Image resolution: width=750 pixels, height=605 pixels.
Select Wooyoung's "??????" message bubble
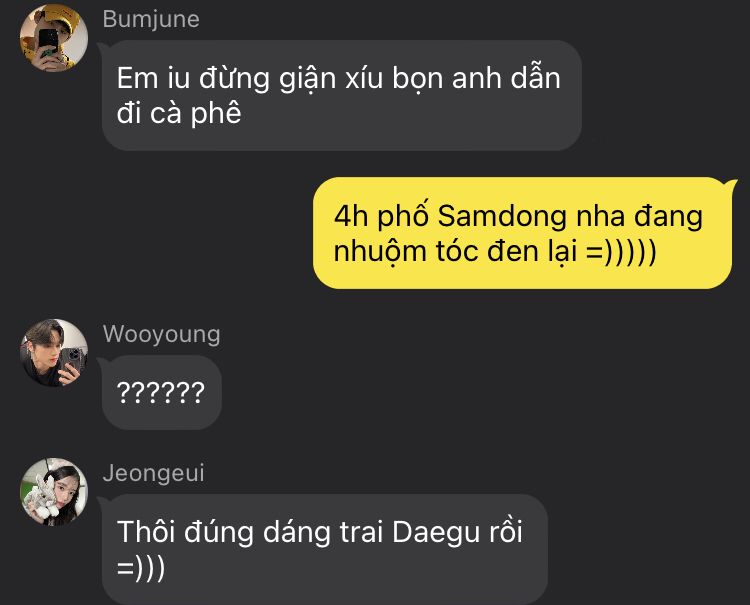(x=161, y=392)
